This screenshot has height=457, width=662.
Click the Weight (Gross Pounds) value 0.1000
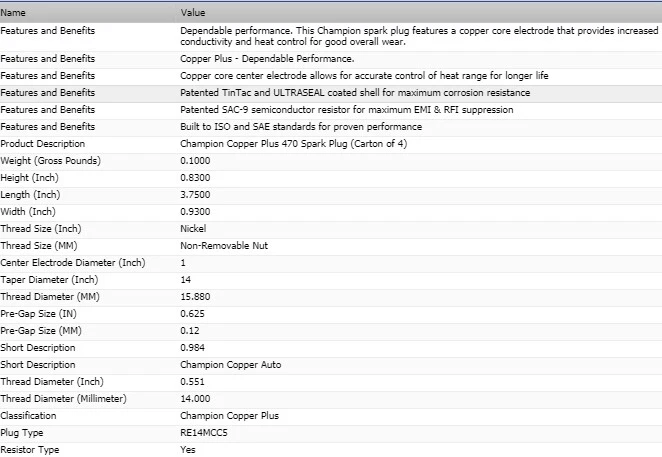(x=196, y=161)
